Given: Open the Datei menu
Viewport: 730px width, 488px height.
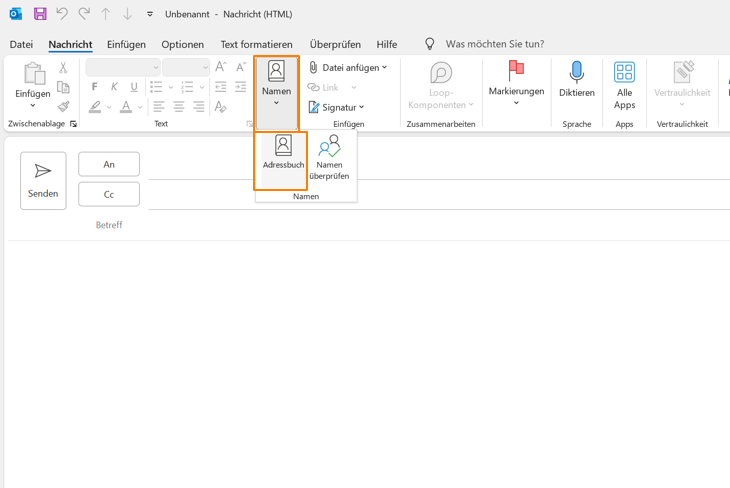Looking at the screenshot, I should [x=21, y=44].
